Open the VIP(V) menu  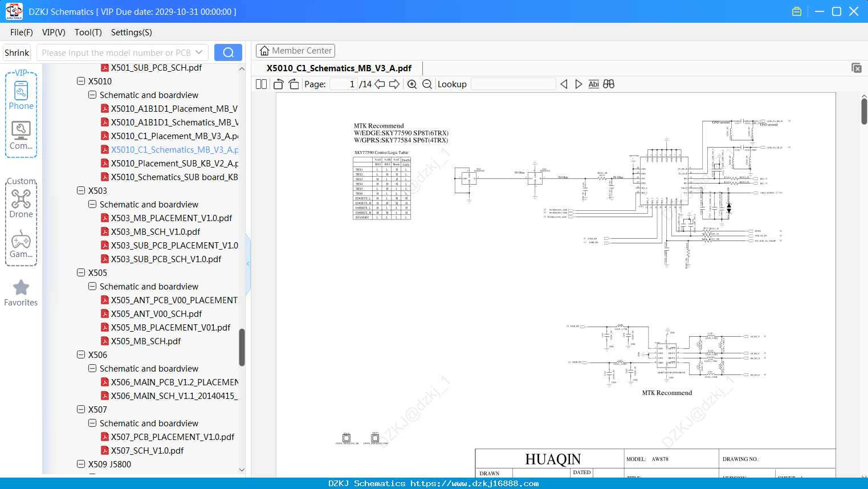(x=54, y=32)
